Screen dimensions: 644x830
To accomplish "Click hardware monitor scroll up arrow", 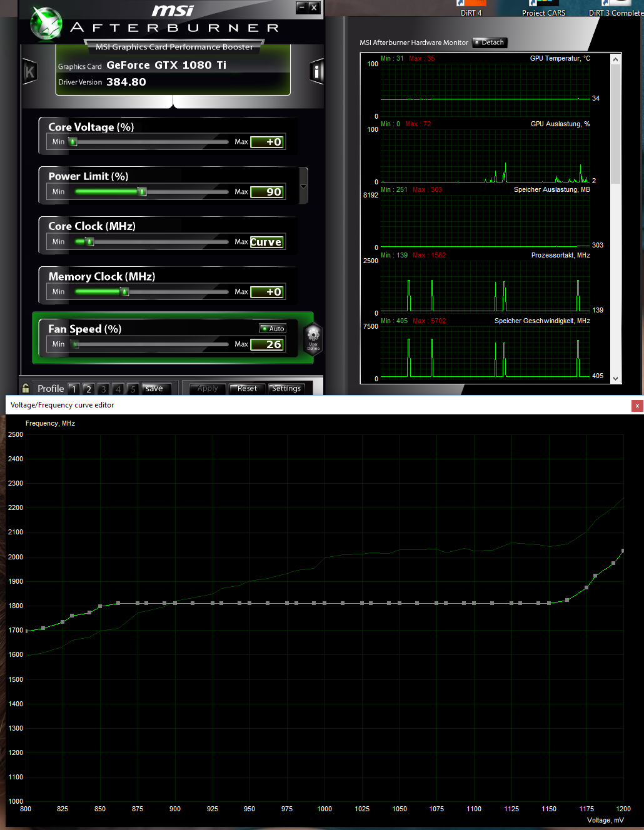I will [616, 59].
